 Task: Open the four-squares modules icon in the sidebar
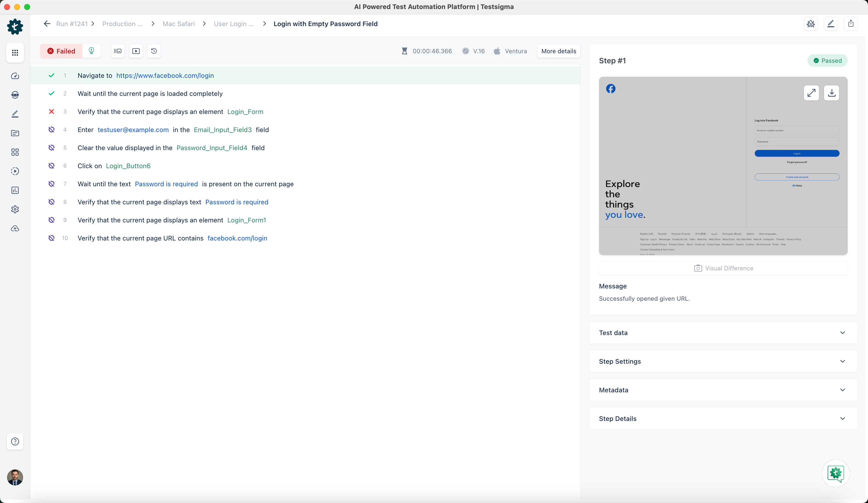(15, 152)
